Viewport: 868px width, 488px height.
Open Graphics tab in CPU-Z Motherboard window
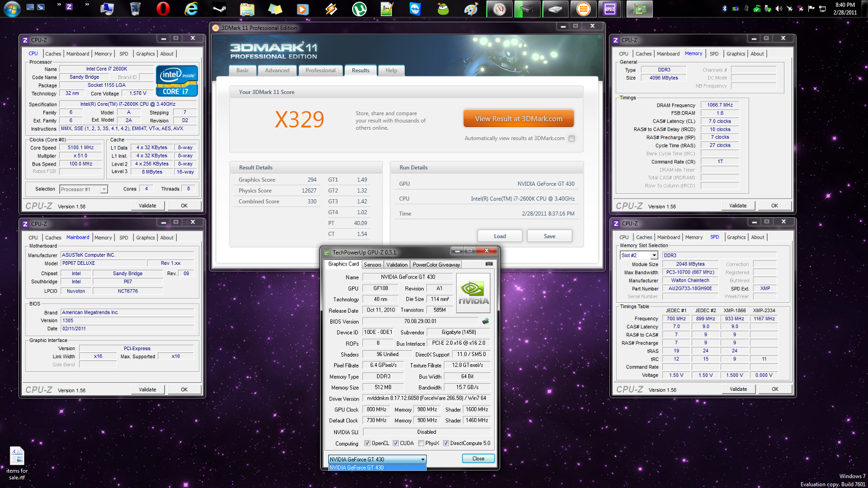[x=145, y=238]
